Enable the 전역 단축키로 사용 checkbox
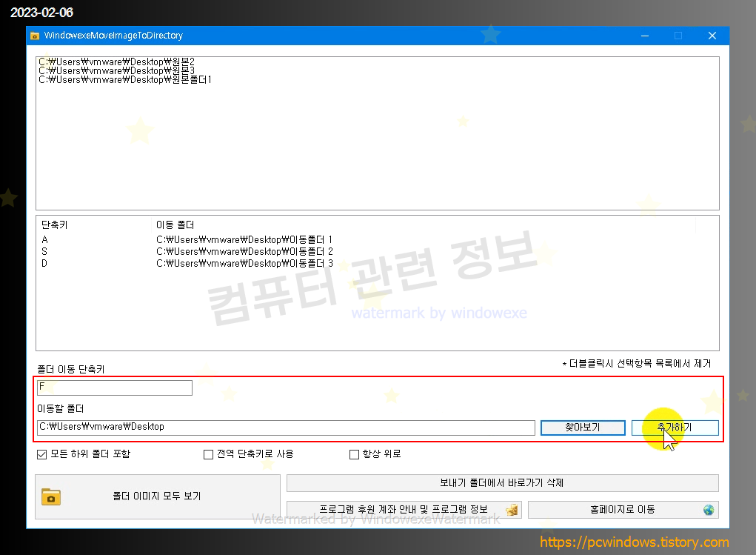 click(x=208, y=454)
